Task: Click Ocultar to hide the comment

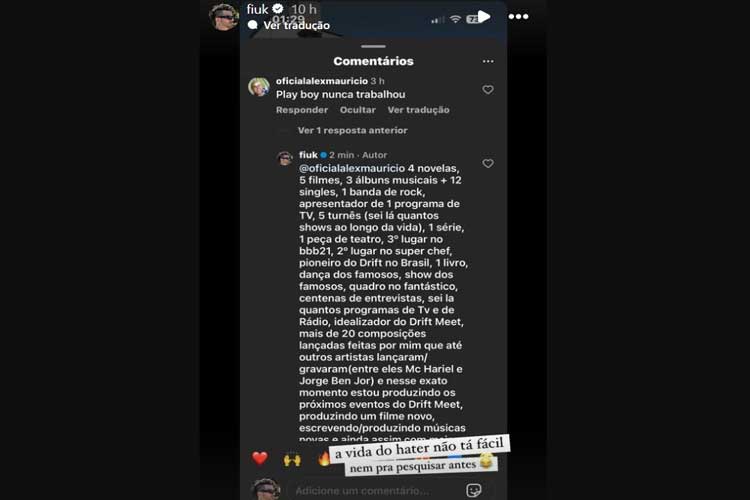Action: pyautogui.click(x=358, y=110)
